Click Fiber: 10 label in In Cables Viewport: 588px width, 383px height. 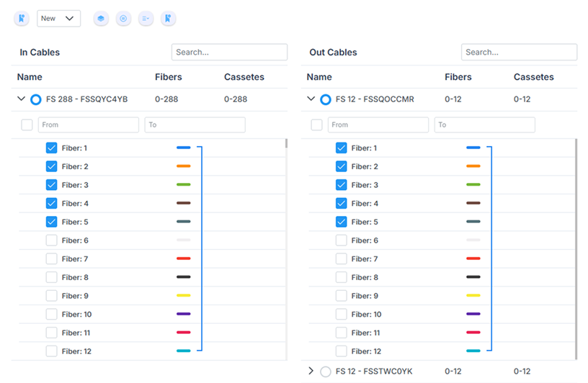click(76, 314)
